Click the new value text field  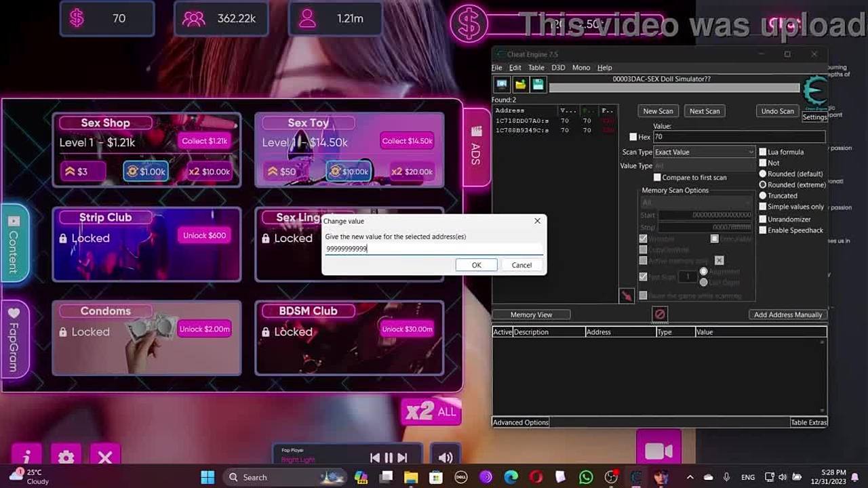[x=434, y=249]
